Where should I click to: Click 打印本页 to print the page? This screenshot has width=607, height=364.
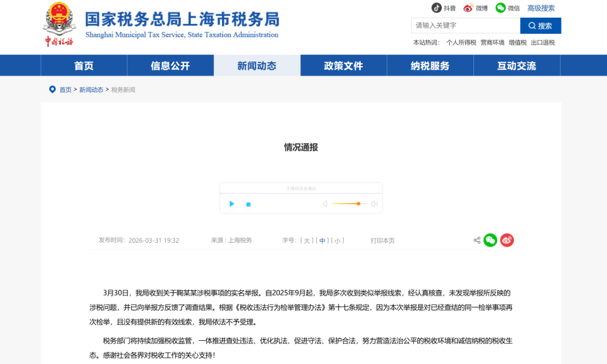pos(383,240)
